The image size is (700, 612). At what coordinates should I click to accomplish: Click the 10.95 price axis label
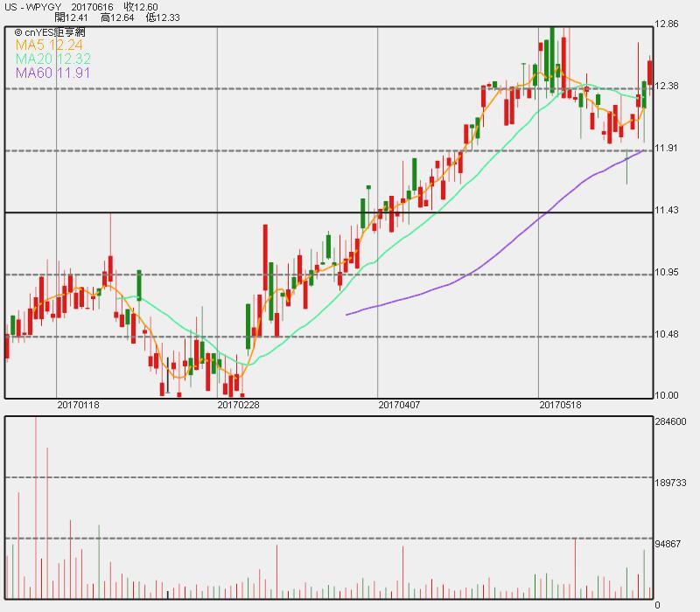click(x=666, y=272)
